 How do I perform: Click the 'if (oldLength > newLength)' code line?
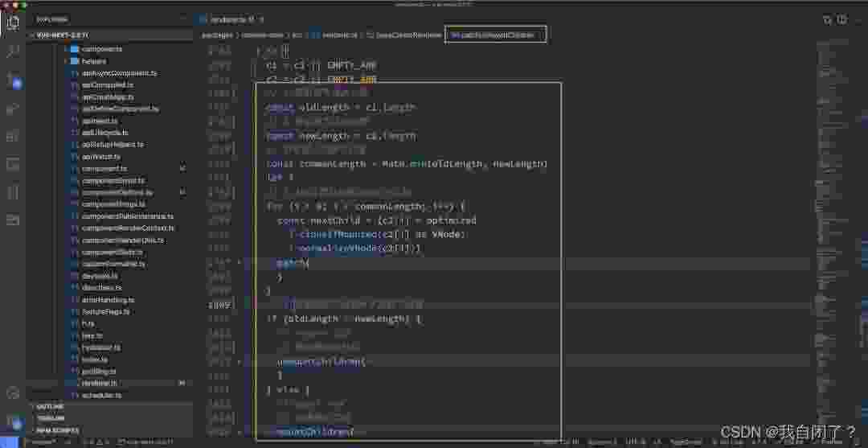pos(345,319)
